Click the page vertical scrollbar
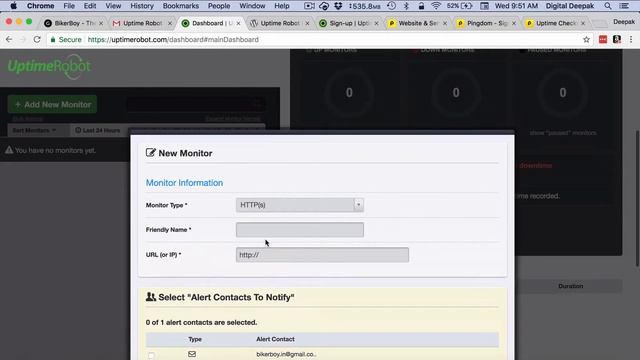This screenshot has height=360, width=640. point(637,198)
